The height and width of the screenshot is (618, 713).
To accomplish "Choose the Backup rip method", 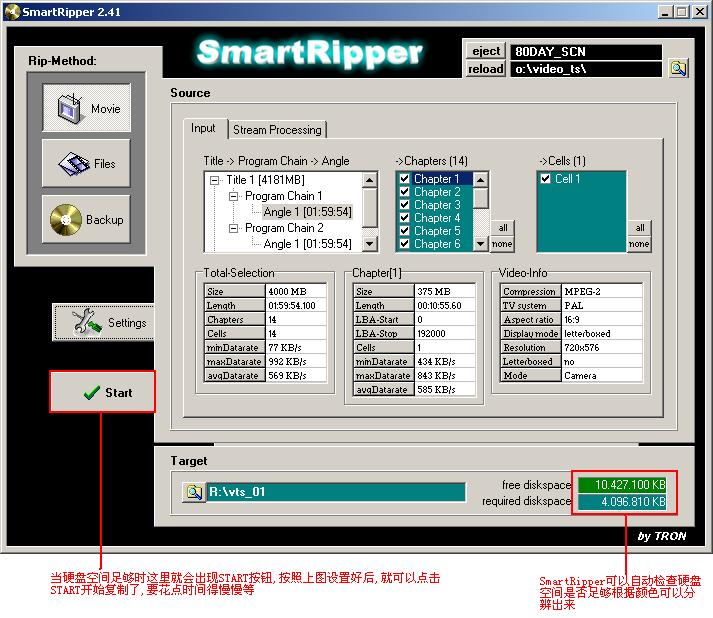I will pos(86,219).
